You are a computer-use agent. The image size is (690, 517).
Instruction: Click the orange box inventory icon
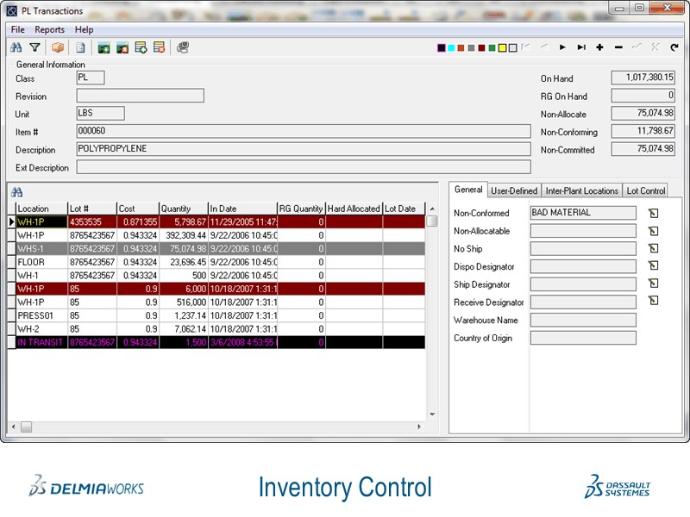click(x=58, y=47)
